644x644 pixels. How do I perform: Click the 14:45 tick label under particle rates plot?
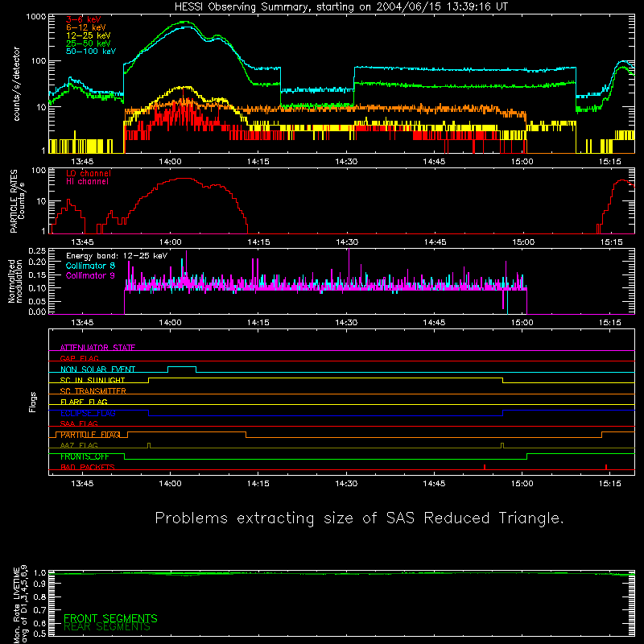click(435, 242)
